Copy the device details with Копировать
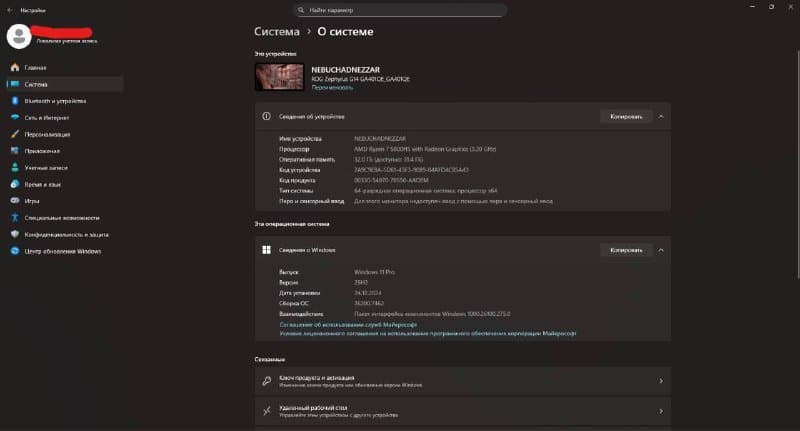Viewport: 800px width, 431px height. click(626, 116)
